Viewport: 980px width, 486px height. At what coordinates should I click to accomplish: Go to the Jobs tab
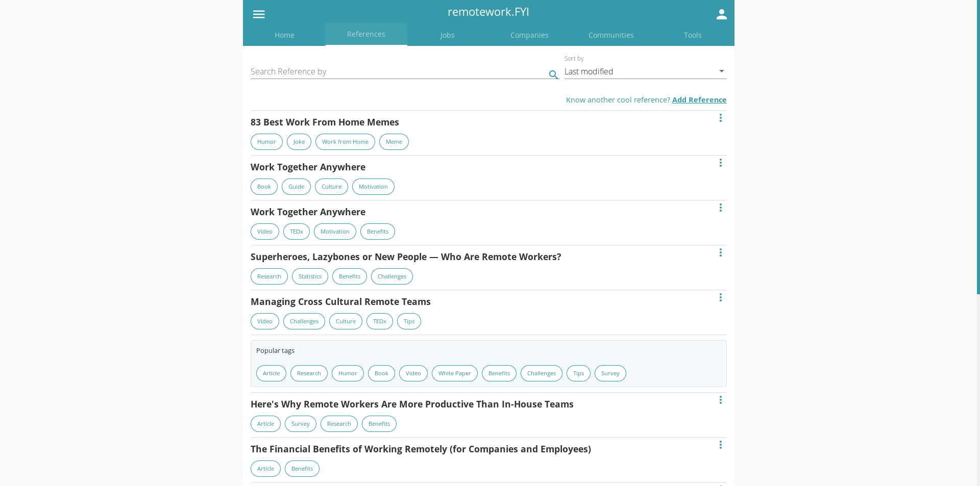point(448,35)
